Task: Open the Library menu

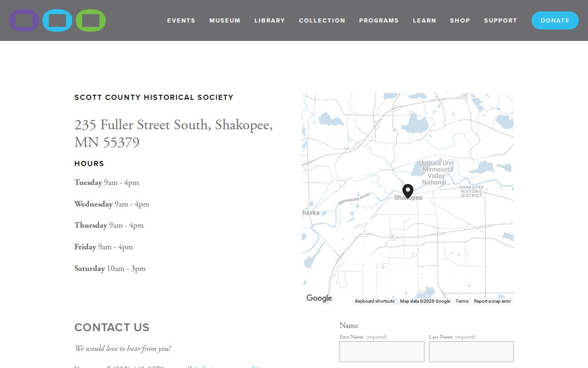Action: coord(270,20)
